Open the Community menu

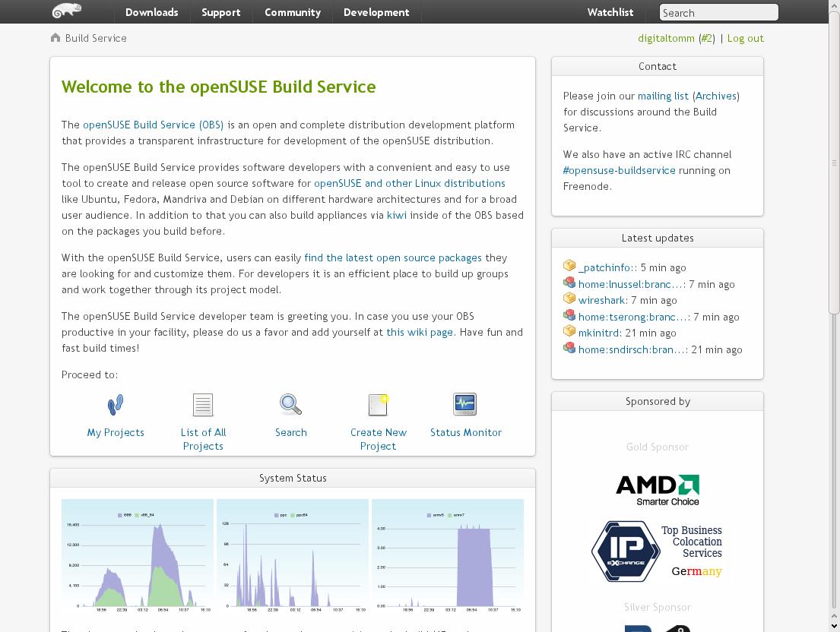[x=292, y=12]
